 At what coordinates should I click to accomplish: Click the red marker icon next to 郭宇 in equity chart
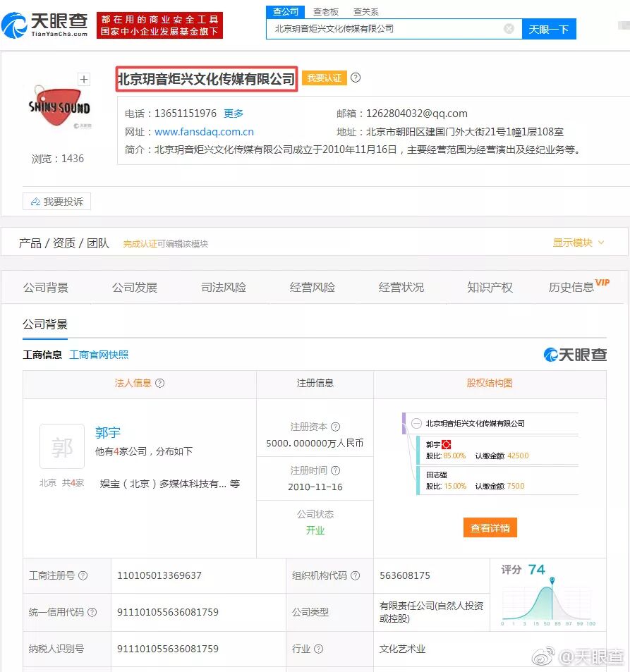point(447,444)
